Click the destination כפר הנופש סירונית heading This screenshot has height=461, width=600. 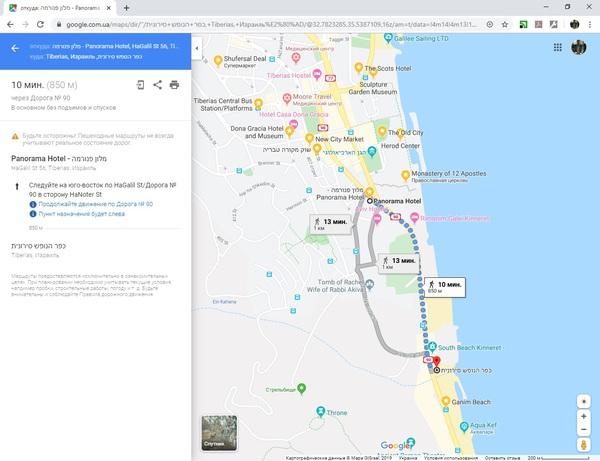point(39,246)
